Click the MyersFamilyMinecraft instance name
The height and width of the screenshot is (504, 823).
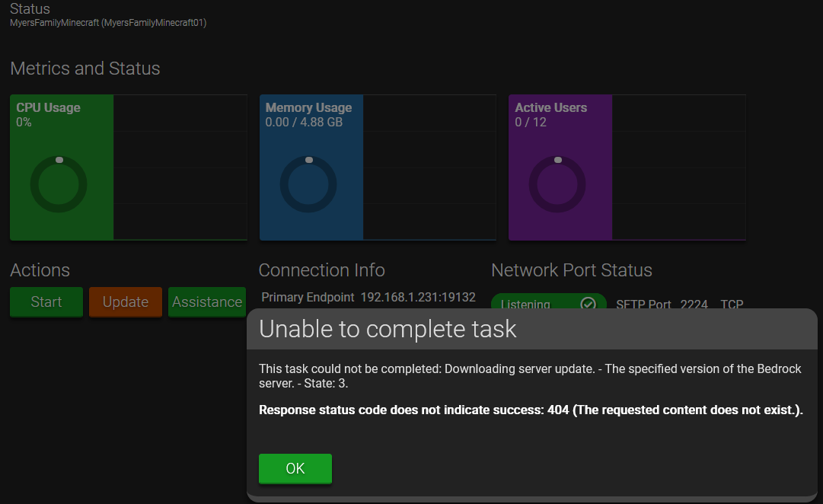pos(108,23)
